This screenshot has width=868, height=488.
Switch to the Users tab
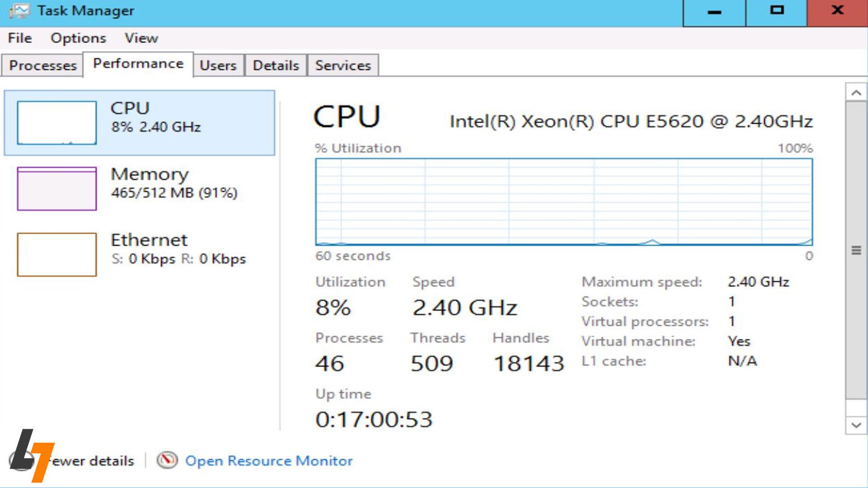(218, 66)
